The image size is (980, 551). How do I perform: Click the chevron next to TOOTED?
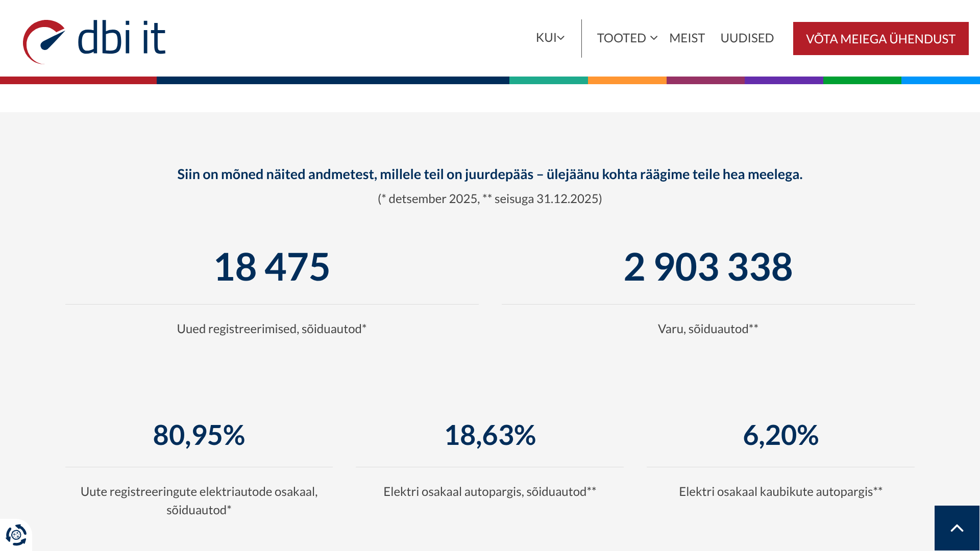pos(654,38)
